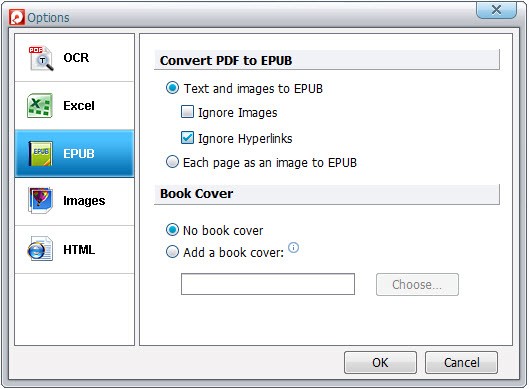Dismiss the dialog with Cancel
The width and height of the screenshot is (529, 389).
point(461,362)
